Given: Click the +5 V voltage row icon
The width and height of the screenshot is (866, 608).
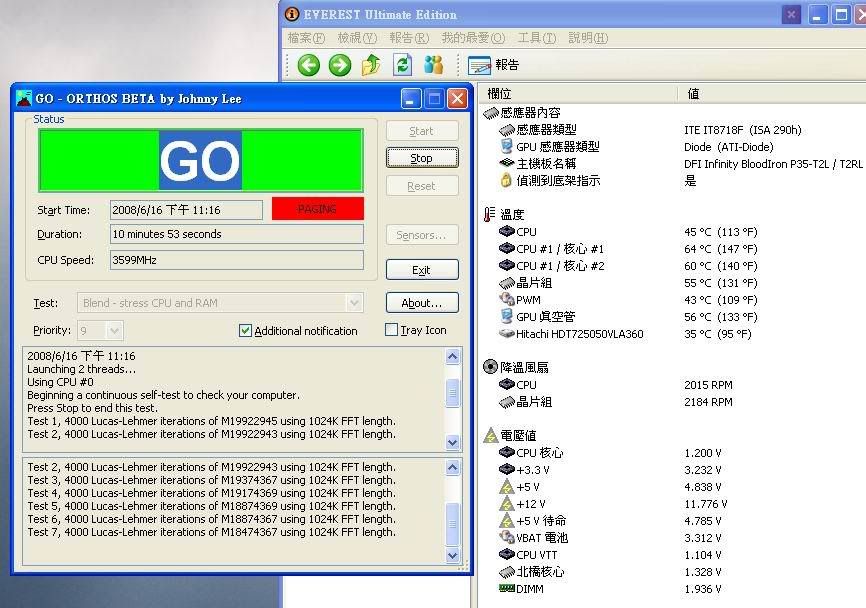Looking at the screenshot, I should pos(506,487).
